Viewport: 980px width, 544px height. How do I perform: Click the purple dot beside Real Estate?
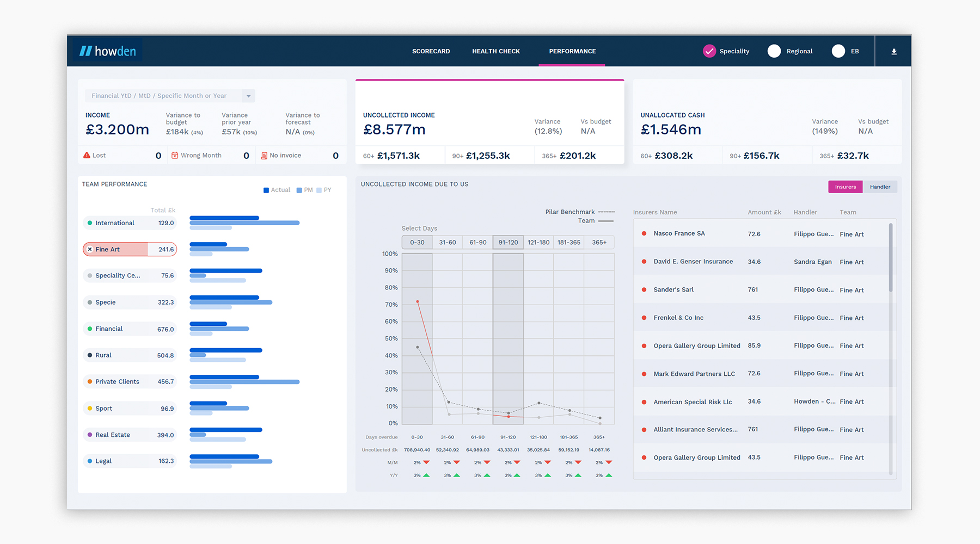coord(90,435)
